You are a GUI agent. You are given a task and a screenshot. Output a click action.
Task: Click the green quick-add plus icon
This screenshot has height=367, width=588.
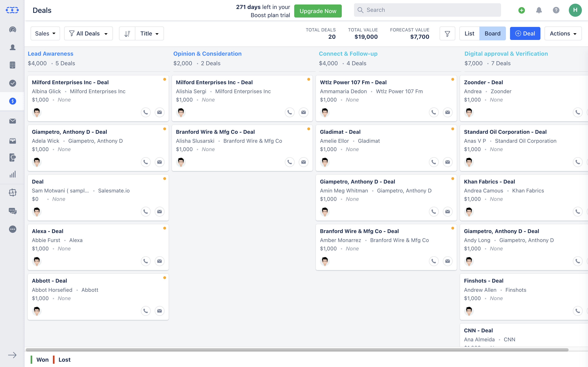pos(521,10)
